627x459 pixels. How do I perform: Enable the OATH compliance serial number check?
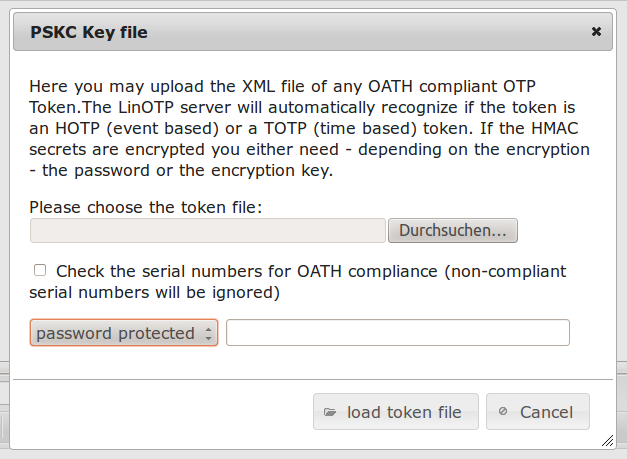[40, 270]
